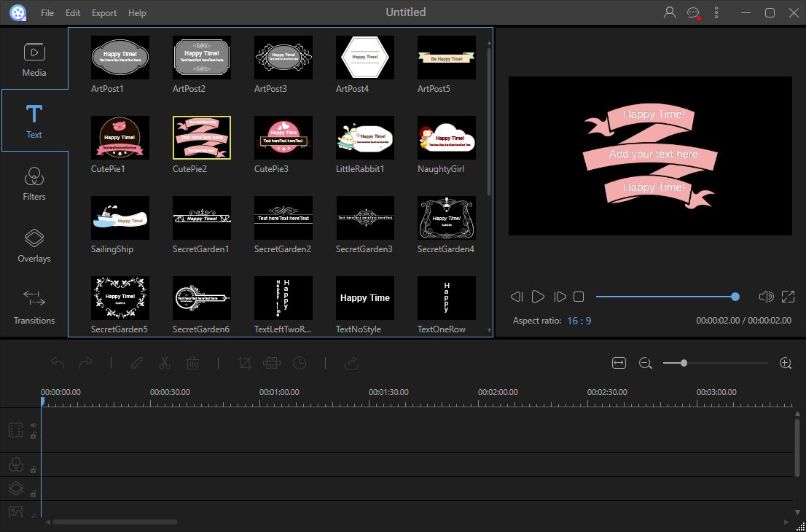Toggle the lock on the Filters track
The width and height of the screenshot is (806, 532).
(x=34, y=469)
